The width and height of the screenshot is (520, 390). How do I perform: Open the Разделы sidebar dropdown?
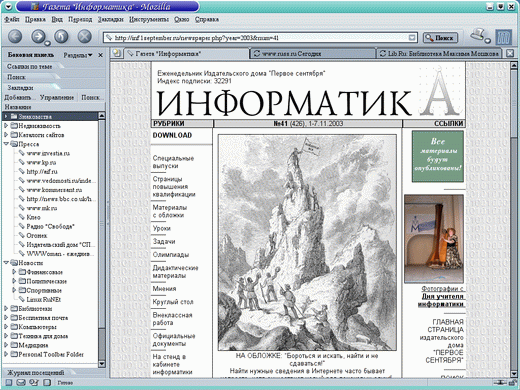click(x=78, y=55)
